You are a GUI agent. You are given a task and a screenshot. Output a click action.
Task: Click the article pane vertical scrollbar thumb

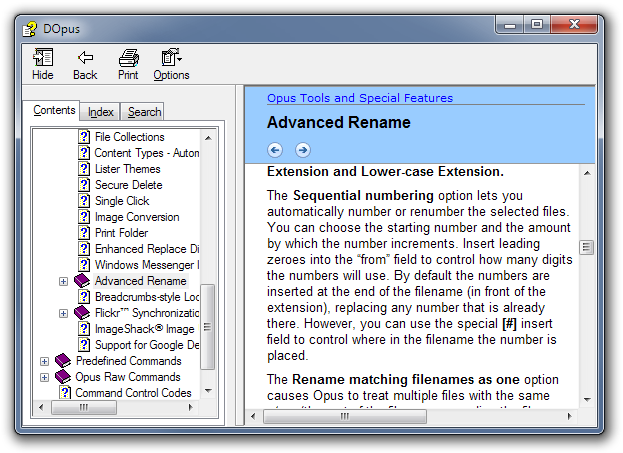pyautogui.click(x=587, y=248)
